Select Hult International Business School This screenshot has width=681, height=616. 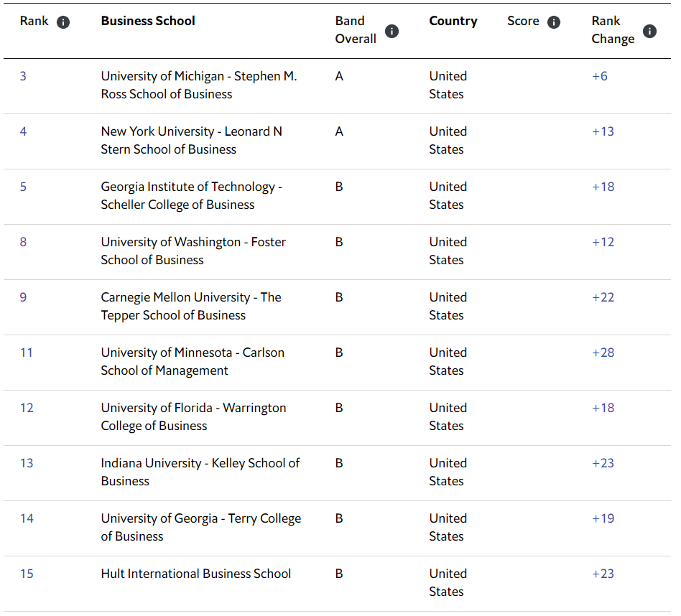pos(195,574)
